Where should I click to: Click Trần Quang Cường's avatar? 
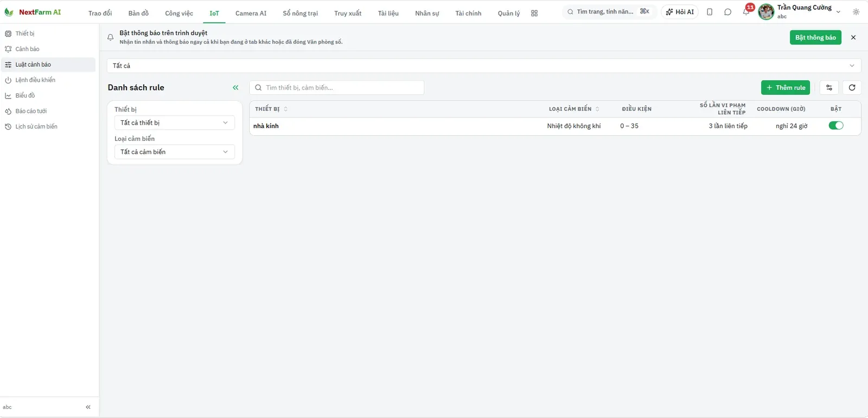(766, 12)
